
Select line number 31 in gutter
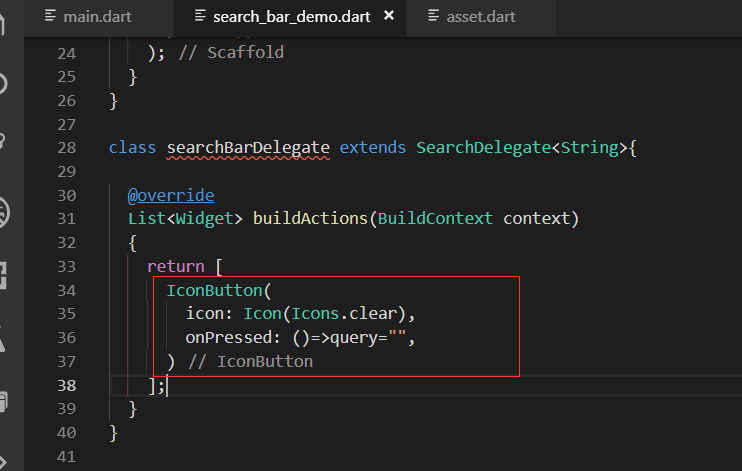tap(66, 219)
